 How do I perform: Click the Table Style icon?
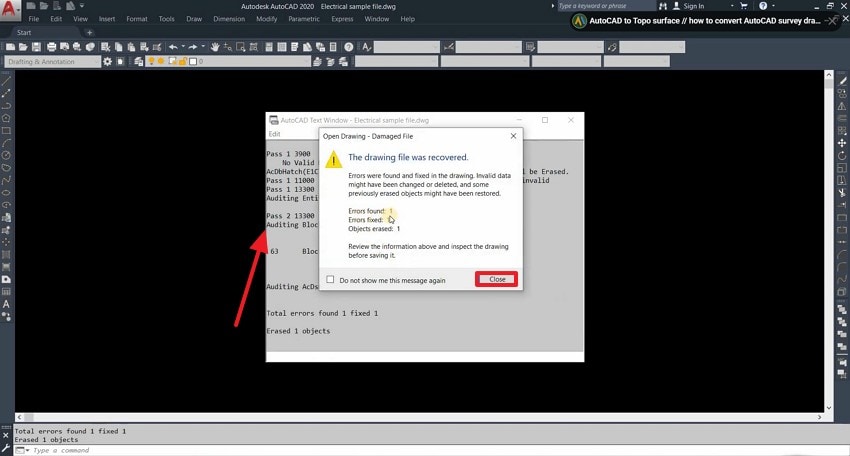pyautogui.click(x=531, y=47)
